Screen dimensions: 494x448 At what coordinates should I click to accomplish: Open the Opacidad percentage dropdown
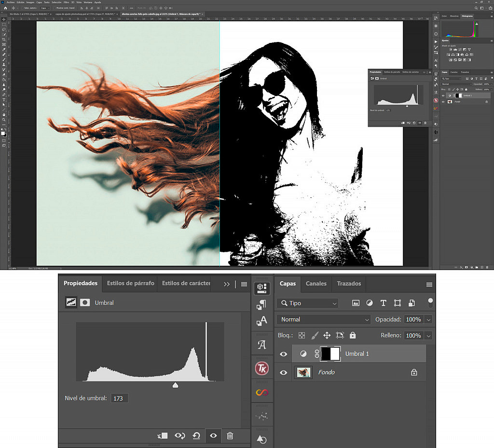click(x=428, y=319)
